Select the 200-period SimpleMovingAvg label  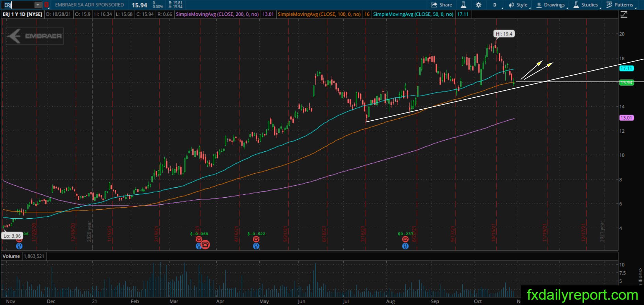point(217,14)
